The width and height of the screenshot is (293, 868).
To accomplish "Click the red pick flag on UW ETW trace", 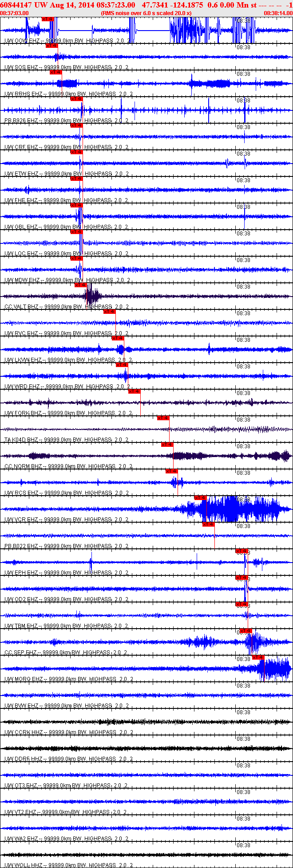I will point(76,152).
